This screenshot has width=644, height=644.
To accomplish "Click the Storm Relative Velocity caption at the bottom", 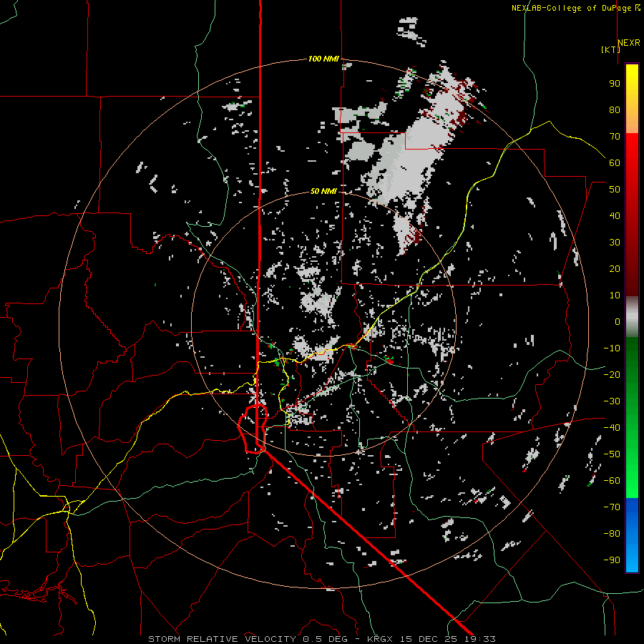I will coord(321,639).
